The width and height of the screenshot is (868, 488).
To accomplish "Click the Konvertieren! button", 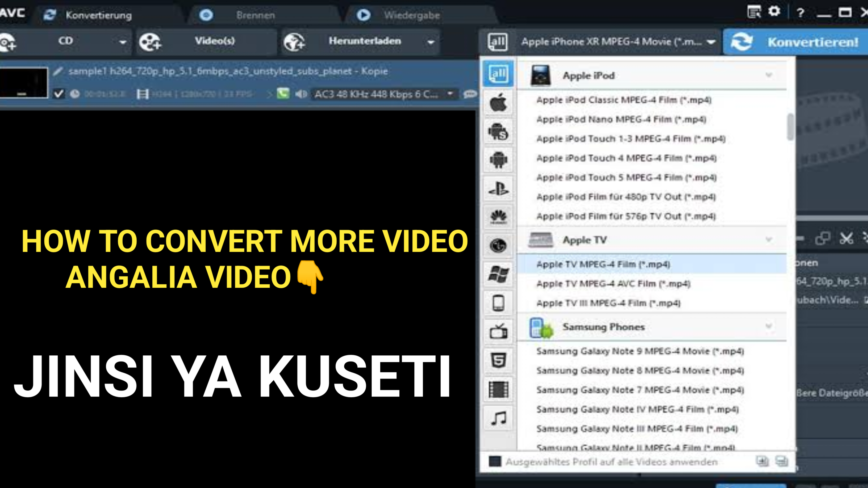I will [795, 42].
